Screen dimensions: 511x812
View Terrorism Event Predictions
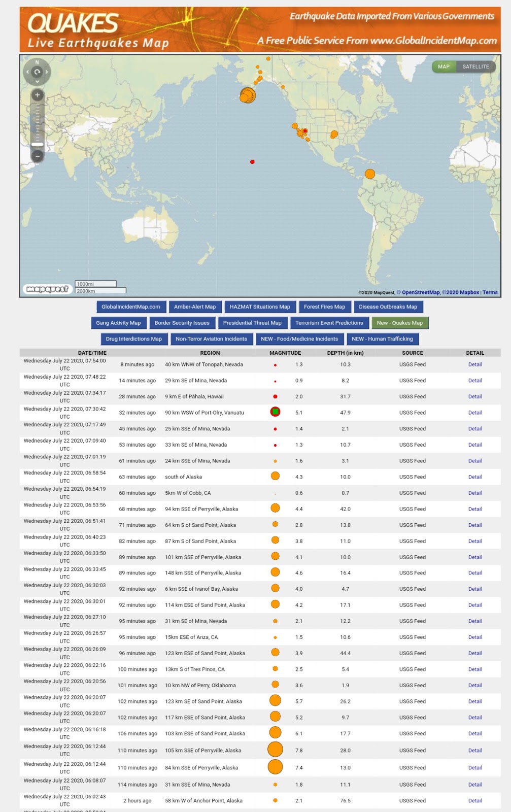pyautogui.click(x=329, y=323)
